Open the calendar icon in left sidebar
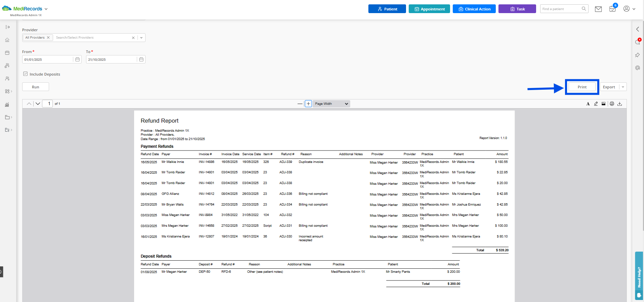The height and width of the screenshot is (302, 644). [7, 53]
